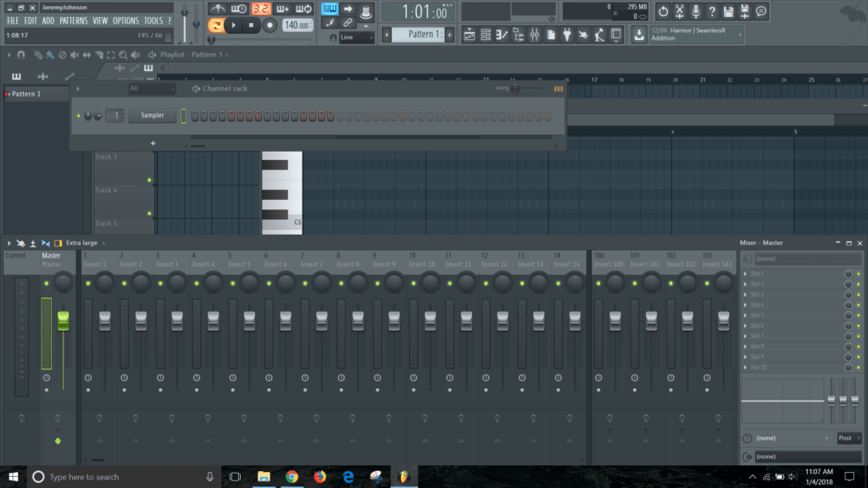Expand mixer effect Slot 1

tap(745, 274)
